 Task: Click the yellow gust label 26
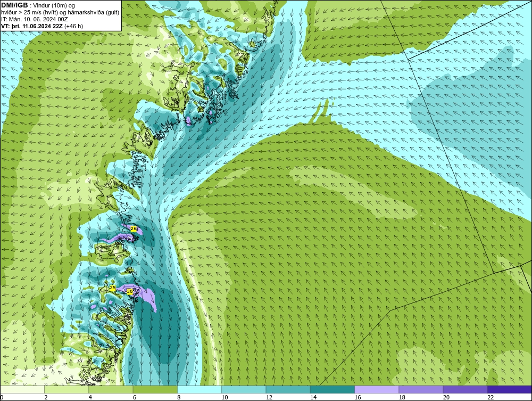134,228
